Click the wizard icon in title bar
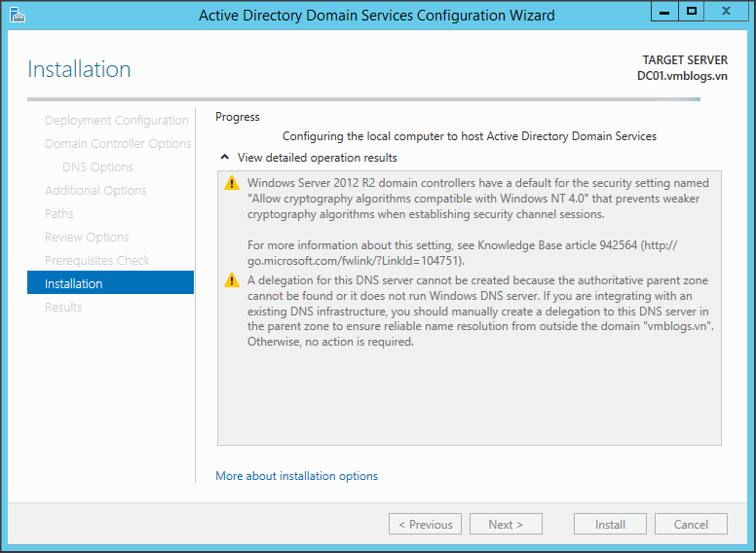 click(x=18, y=15)
